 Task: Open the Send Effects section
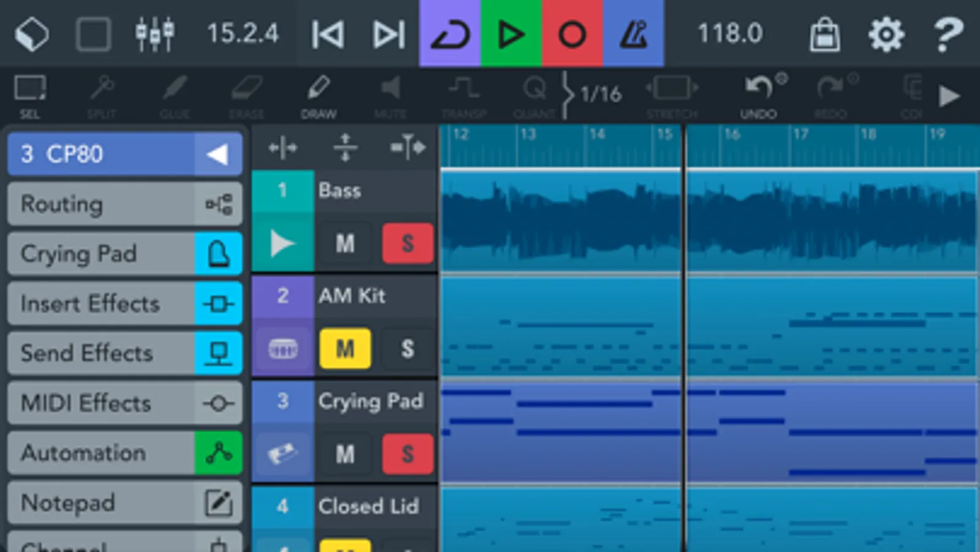[125, 353]
